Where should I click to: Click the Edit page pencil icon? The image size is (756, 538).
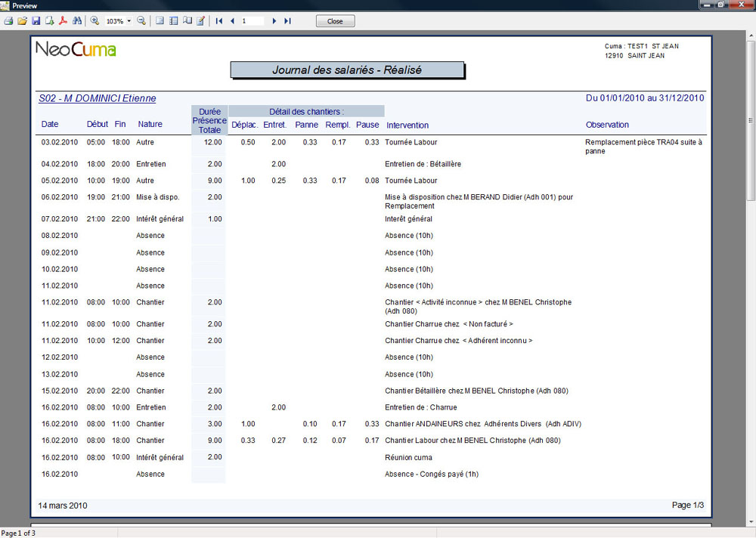[201, 21]
